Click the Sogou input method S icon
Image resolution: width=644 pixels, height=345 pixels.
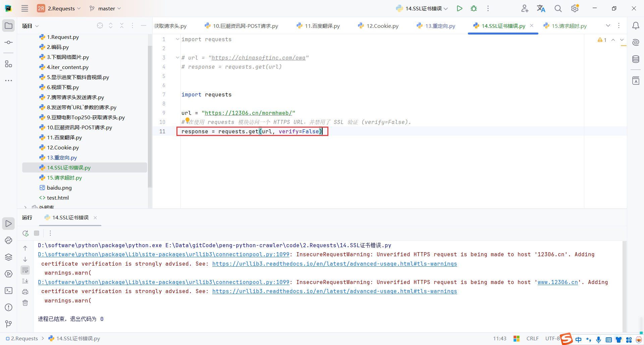[x=567, y=339]
